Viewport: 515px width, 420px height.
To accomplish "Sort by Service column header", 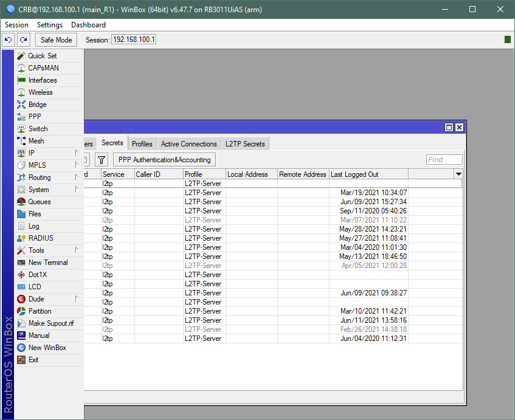I will [117, 174].
